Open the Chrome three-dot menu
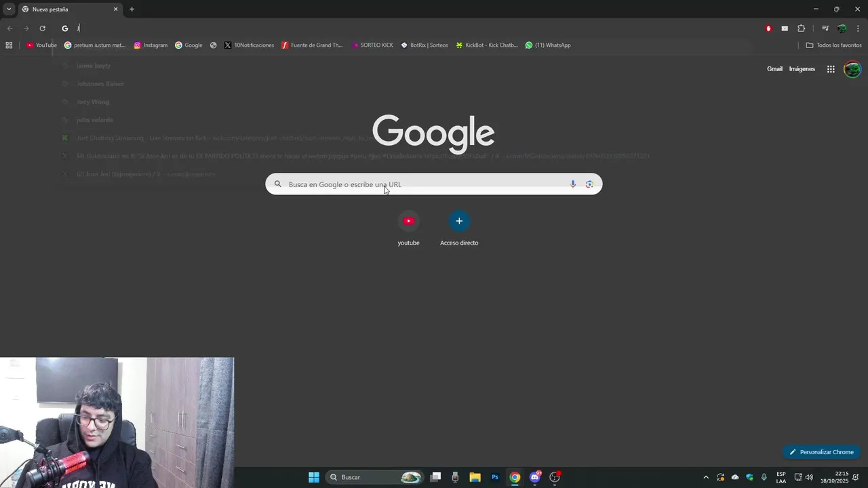Screen dimensions: 868x488 pos(858,28)
